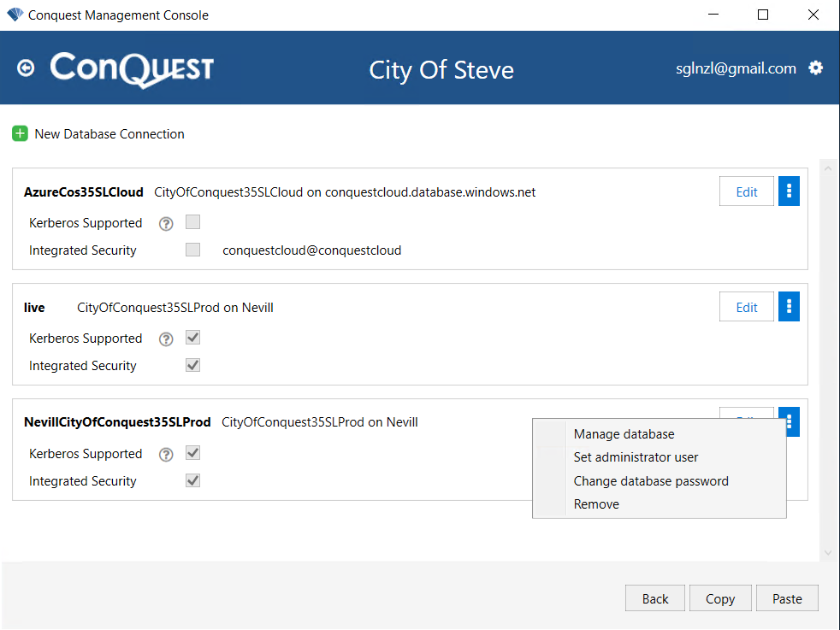Open settings gear icon next to email
The image size is (840, 630).
[815, 68]
